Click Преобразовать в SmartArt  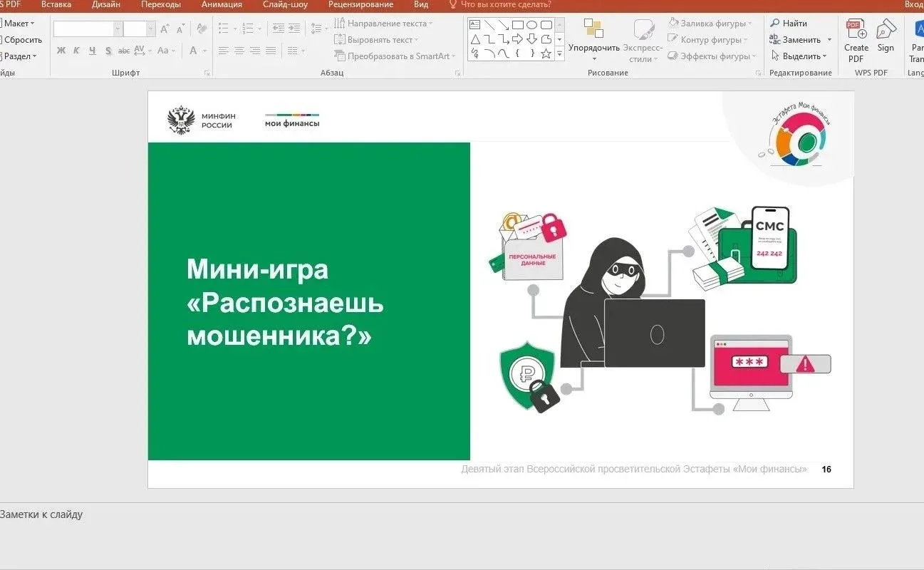pyautogui.click(x=395, y=56)
